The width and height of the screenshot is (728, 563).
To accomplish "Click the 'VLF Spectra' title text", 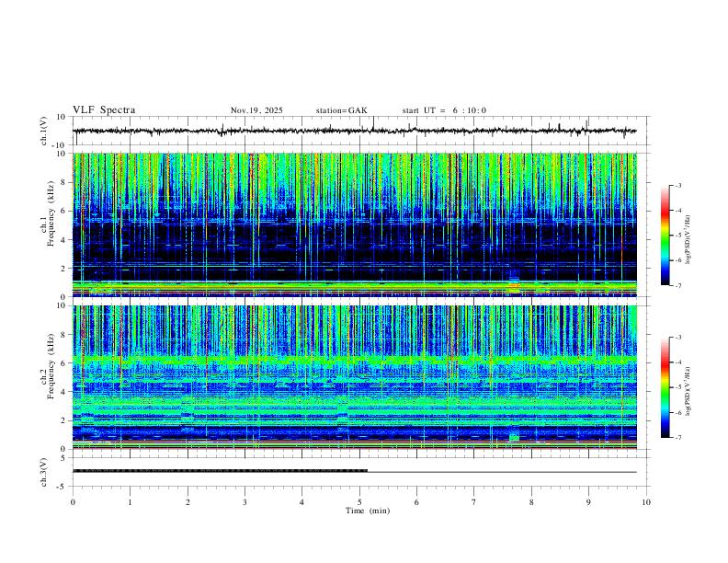I will point(104,110).
